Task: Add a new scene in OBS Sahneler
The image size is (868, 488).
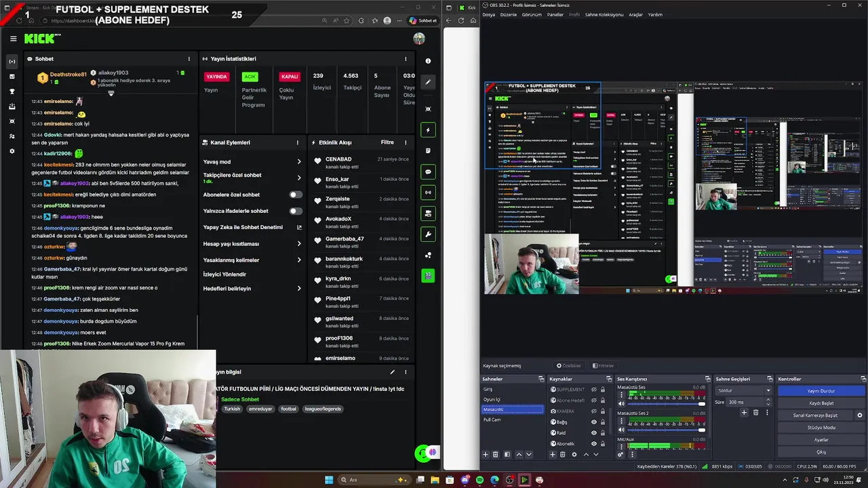Action: click(486, 454)
